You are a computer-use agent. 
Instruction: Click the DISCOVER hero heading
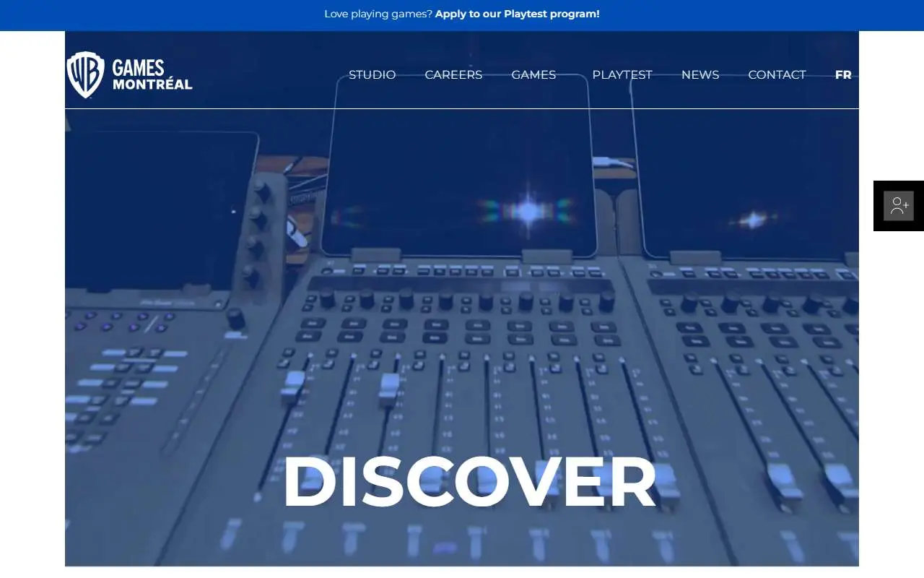pos(469,483)
